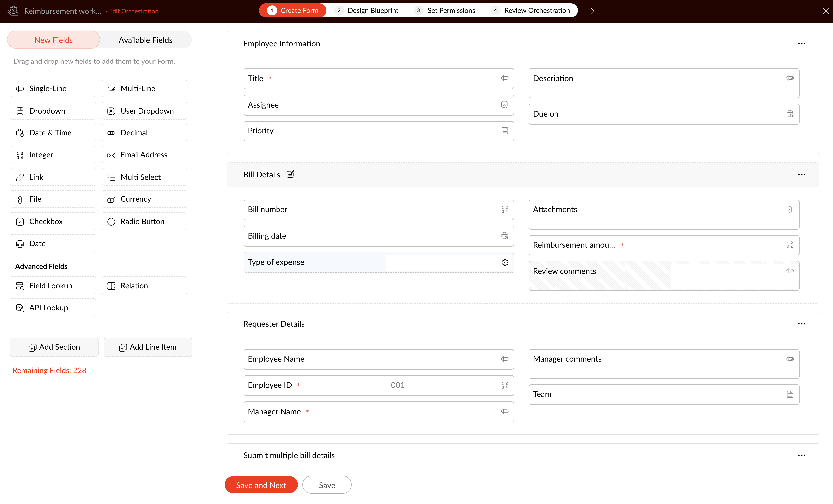The width and height of the screenshot is (833, 504).
Task: Click the paperclip icon in Attachments field
Action: point(790,210)
